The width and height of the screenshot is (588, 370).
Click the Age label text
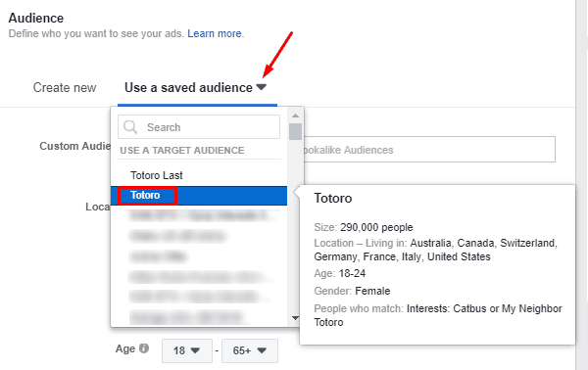(125, 348)
